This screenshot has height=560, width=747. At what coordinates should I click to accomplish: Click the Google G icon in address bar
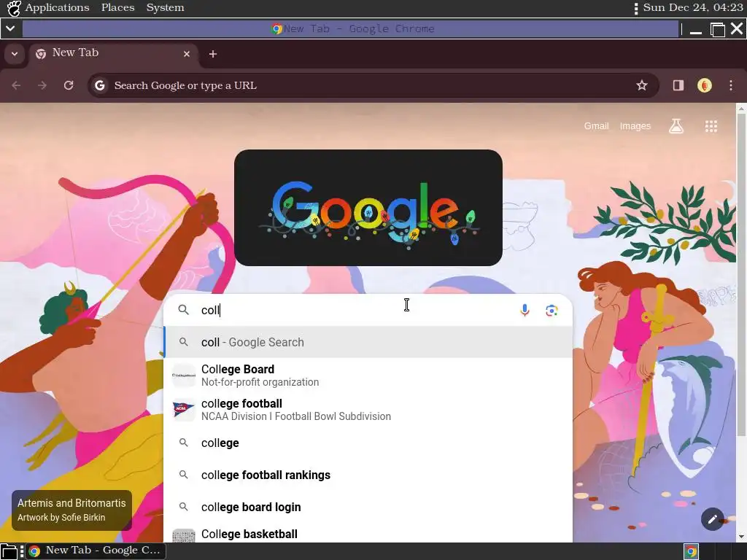click(x=99, y=85)
